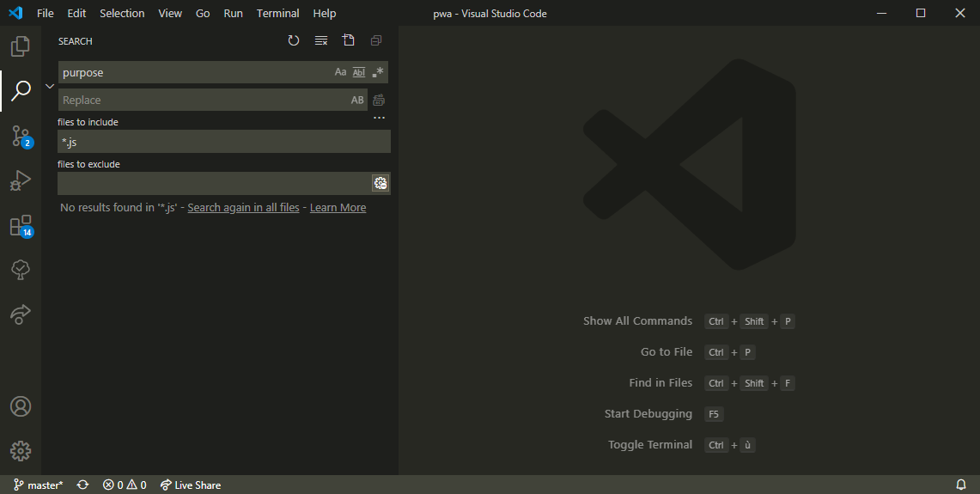Image resolution: width=980 pixels, height=494 pixels.
Task: Click the Collapse All results icon
Action: coord(375,40)
